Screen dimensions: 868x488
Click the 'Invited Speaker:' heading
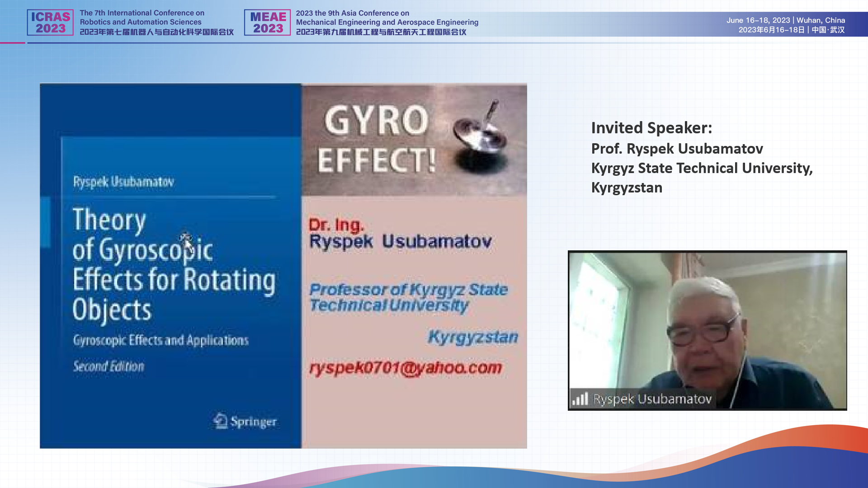(651, 128)
